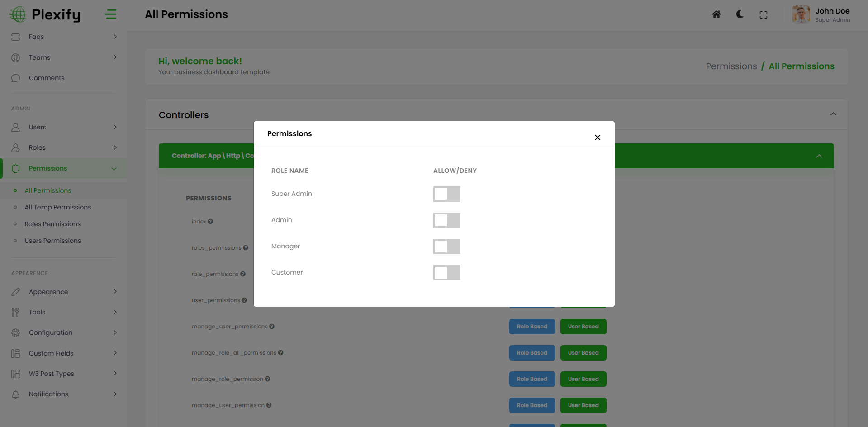This screenshot has height=427, width=868.
Task: Open Roles Permissions submenu item
Action: pos(52,224)
